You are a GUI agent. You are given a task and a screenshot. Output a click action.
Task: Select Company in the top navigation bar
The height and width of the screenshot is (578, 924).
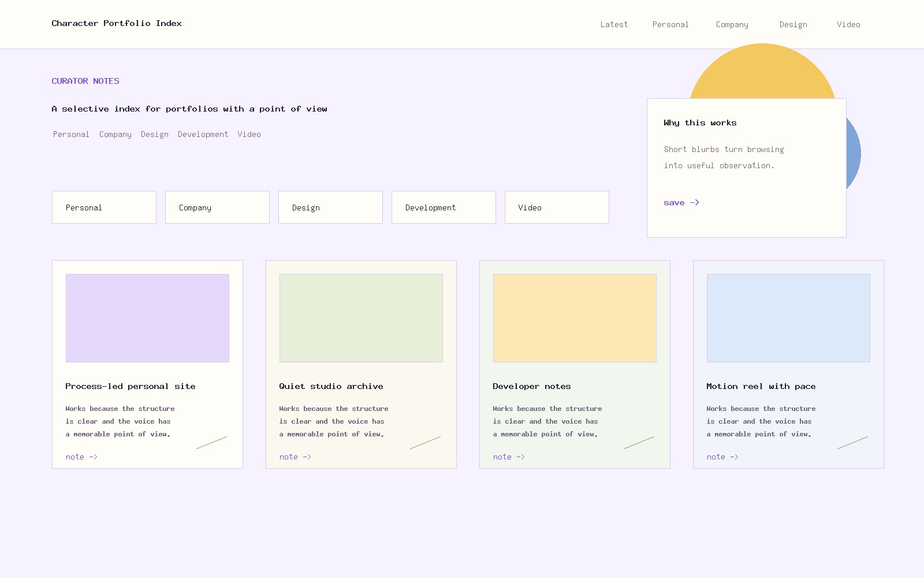(x=732, y=24)
